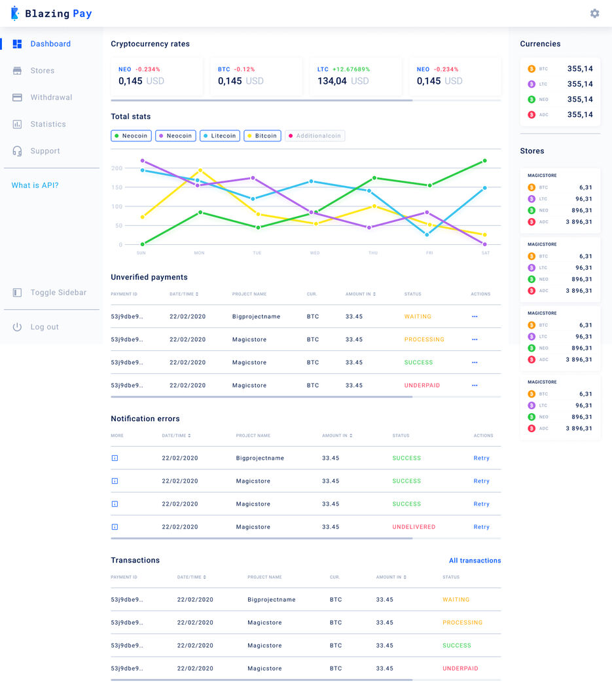The height and width of the screenshot is (700, 612).
Task: Toggle the Bitcoin series chip in chart
Action: (262, 136)
